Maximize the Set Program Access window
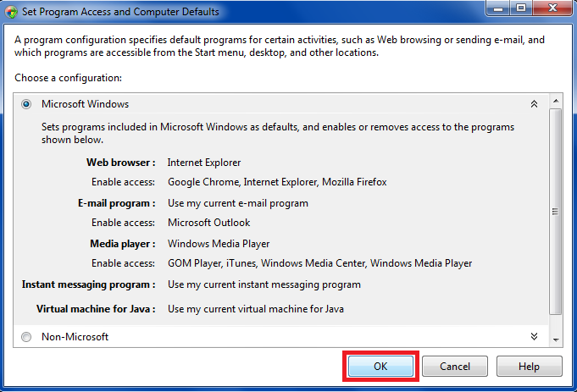Viewport: 577px width, 392px height. click(521, 8)
